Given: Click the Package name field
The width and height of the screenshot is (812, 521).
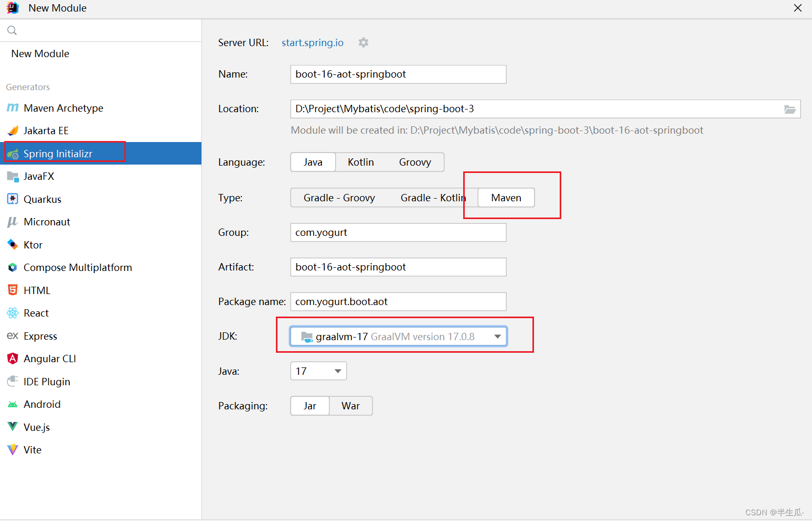Looking at the screenshot, I should point(399,302).
